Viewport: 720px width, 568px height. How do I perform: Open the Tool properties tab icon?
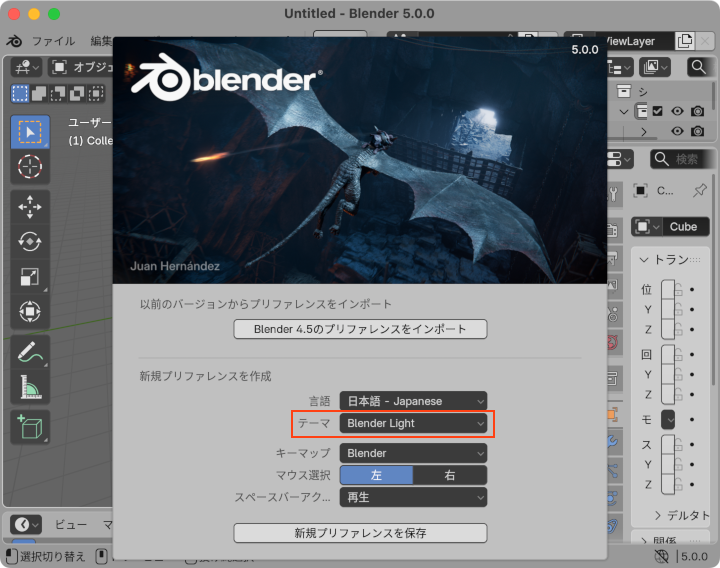(x=613, y=194)
